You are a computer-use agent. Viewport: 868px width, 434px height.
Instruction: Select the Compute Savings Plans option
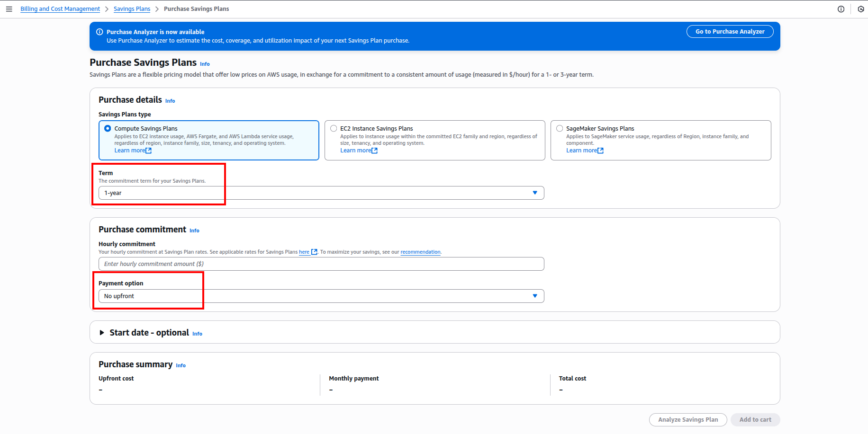108,128
